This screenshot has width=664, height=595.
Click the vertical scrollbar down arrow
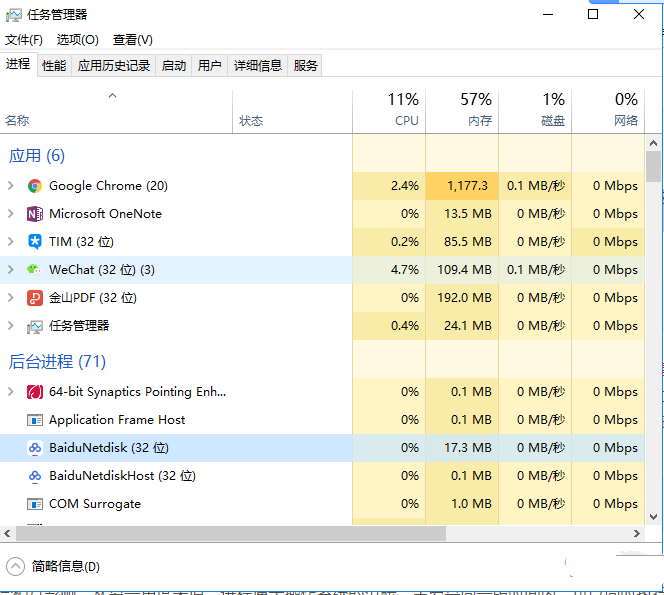(x=653, y=517)
